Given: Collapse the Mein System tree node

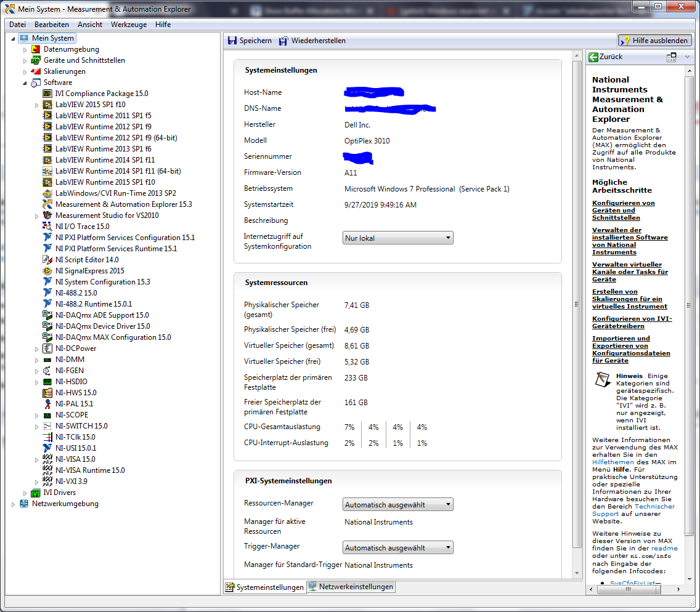Looking at the screenshot, I should click(13, 38).
